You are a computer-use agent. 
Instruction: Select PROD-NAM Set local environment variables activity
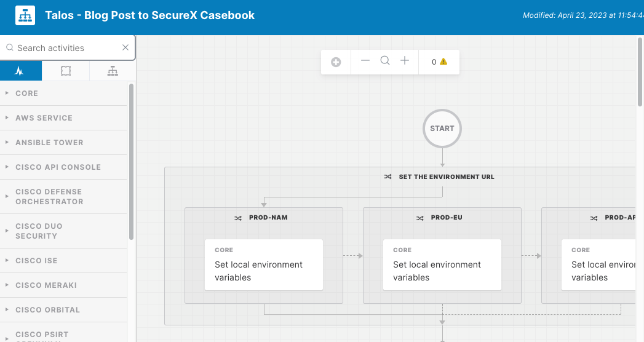click(264, 265)
